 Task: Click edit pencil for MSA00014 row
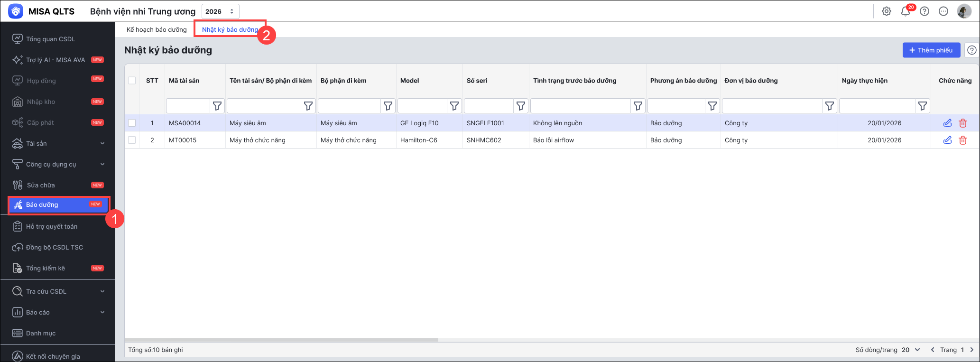coord(947,123)
